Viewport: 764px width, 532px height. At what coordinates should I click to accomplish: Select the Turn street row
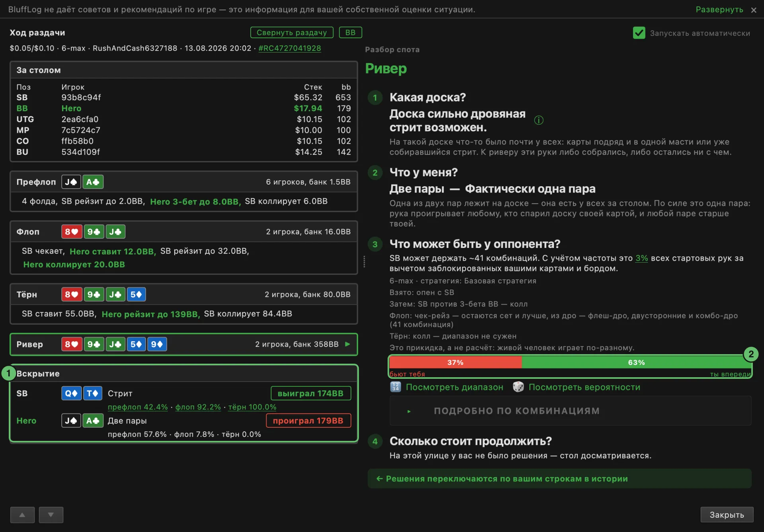click(x=183, y=294)
